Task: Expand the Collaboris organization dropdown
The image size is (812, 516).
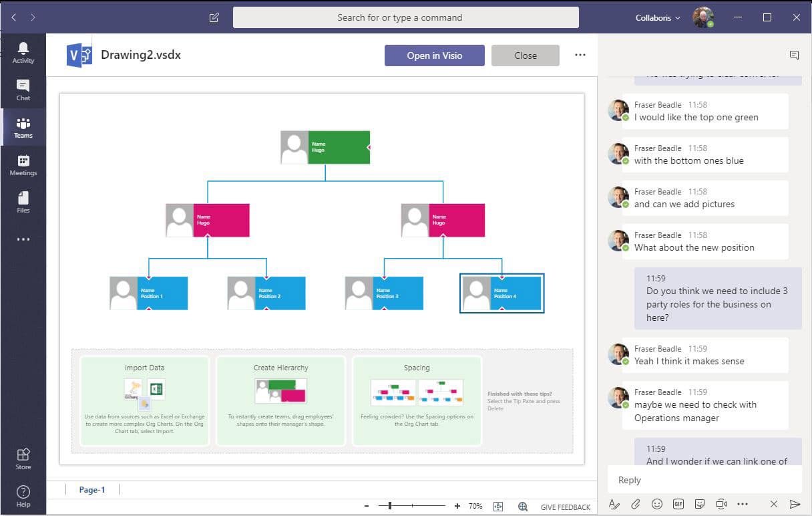Action: (x=658, y=18)
